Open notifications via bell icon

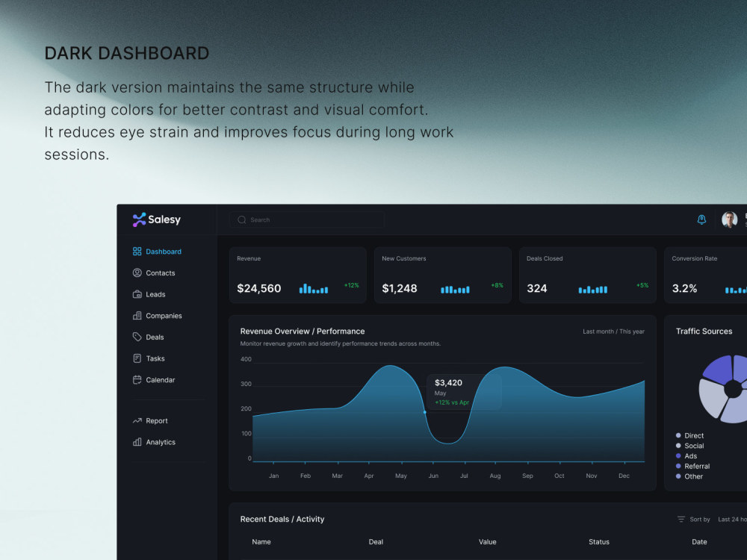701,220
